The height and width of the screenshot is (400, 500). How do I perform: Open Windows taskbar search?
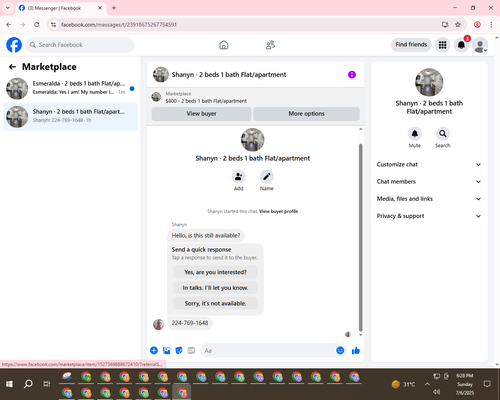[x=28, y=384]
